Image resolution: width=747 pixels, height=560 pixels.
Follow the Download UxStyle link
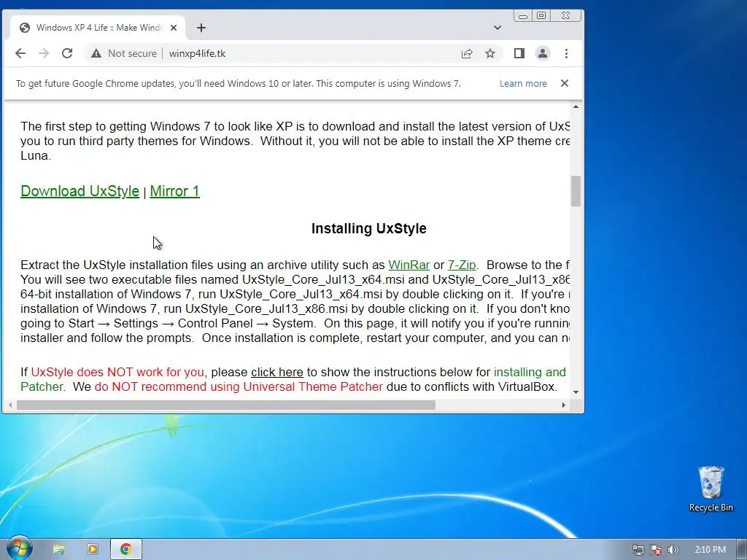click(x=80, y=191)
